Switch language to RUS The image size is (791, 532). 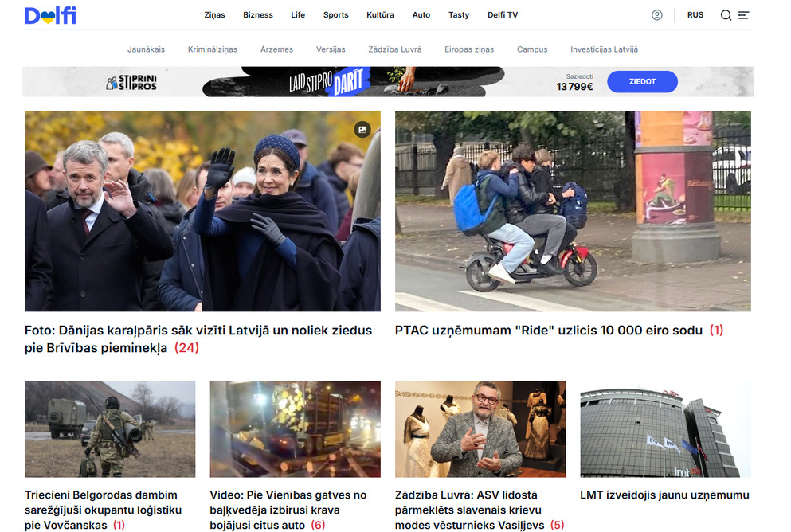(695, 15)
